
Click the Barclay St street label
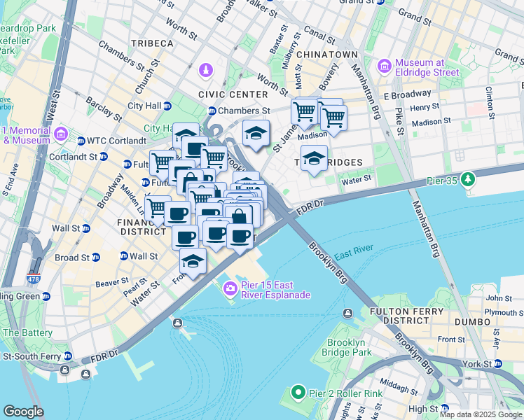(104, 109)
